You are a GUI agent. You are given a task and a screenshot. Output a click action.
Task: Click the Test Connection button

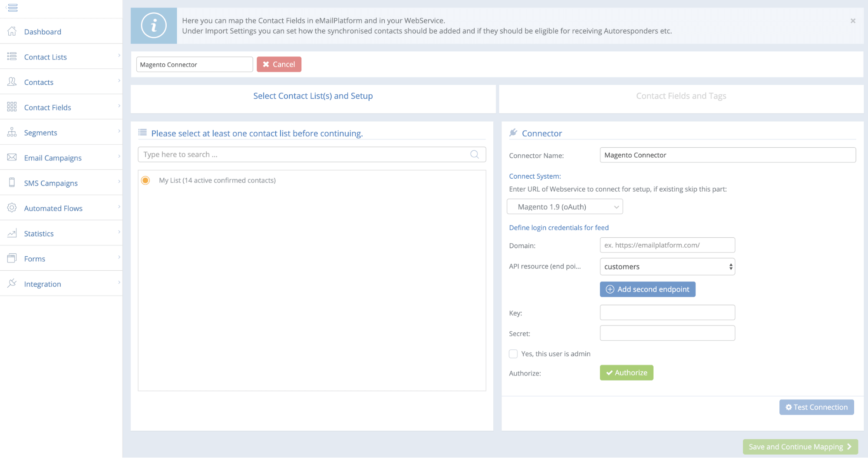tap(816, 407)
